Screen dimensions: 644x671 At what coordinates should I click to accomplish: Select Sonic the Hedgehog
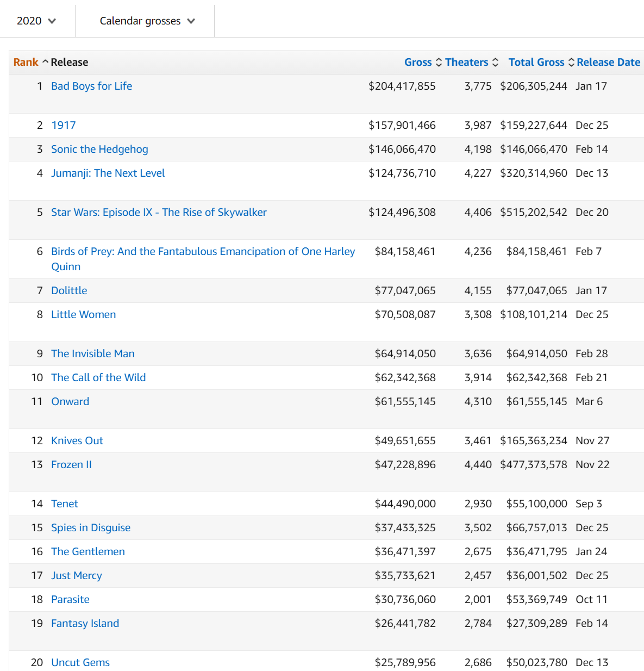pos(99,149)
